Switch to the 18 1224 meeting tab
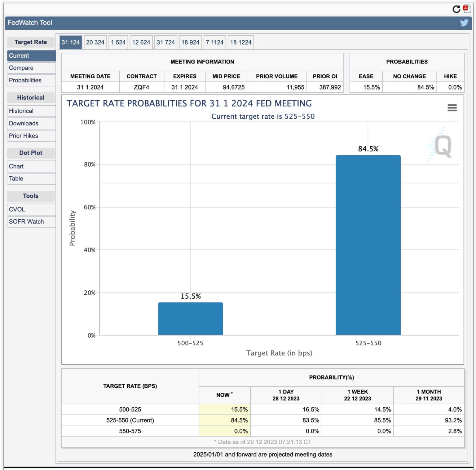The height and width of the screenshot is (470, 476). 240,42
